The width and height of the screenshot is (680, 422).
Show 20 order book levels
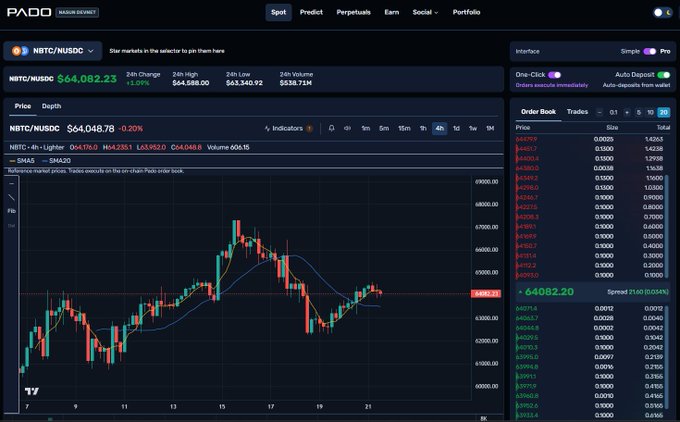click(x=664, y=112)
